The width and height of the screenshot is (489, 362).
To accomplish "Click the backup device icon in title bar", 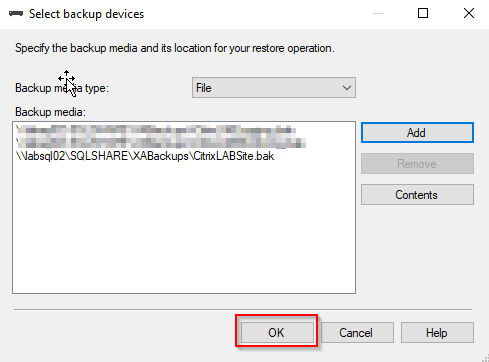I will click(x=16, y=14).
